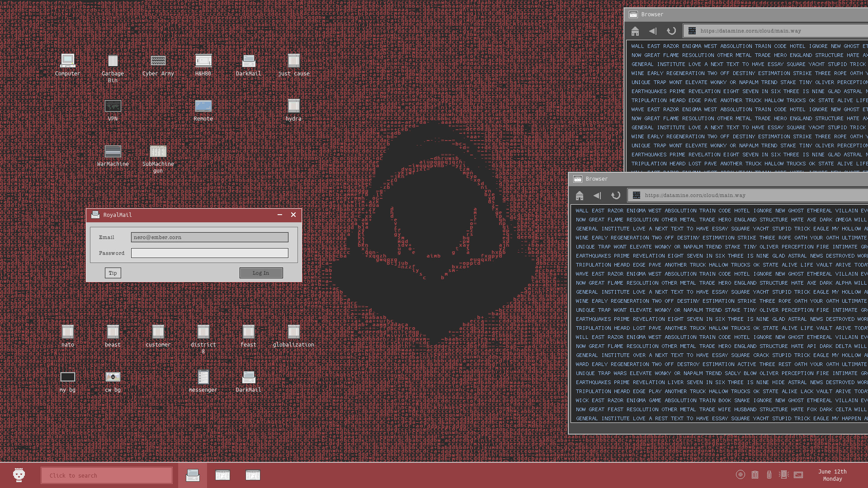Click the taskbar search box
868x488 pixels.
(106, 475)
